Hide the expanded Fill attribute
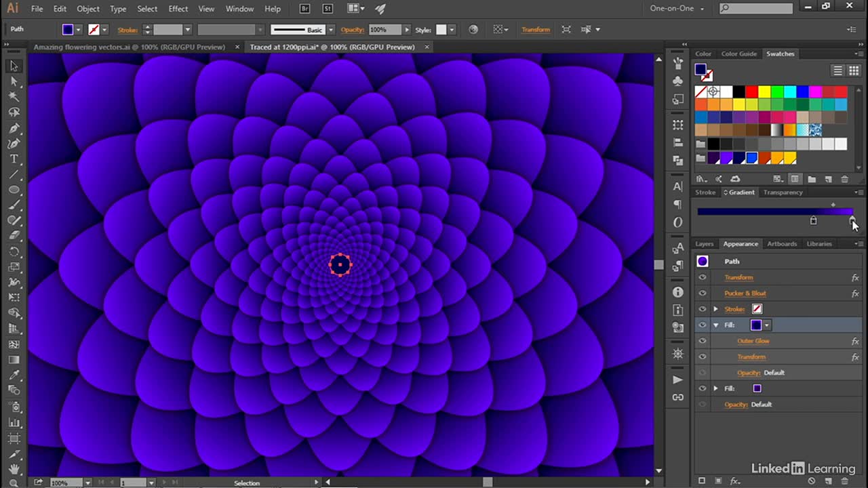The image size is (868, 488). (703, 325)
